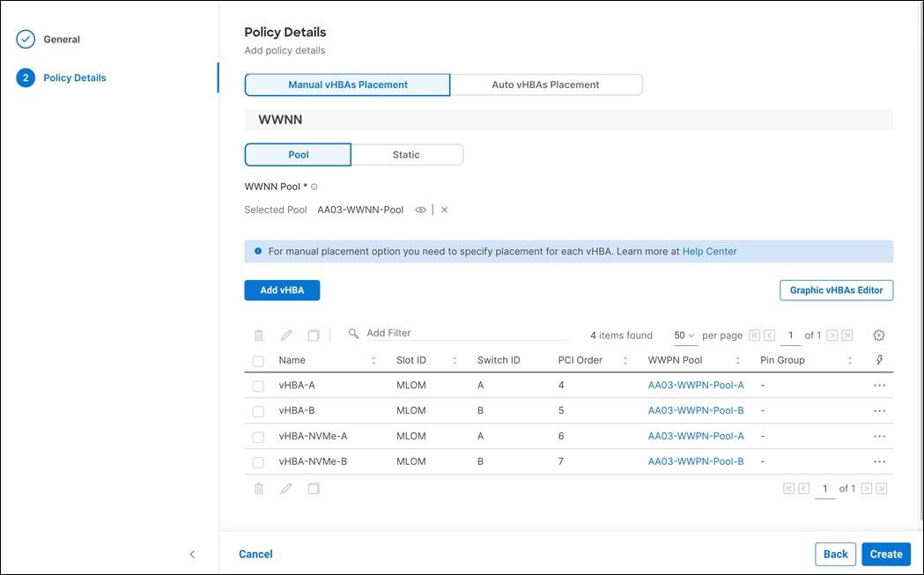Viewport: 924px width, 575px height.
Task: Click the clone icon next to the edit pencil
Action: pyautogui.click(x=313, y=335)
